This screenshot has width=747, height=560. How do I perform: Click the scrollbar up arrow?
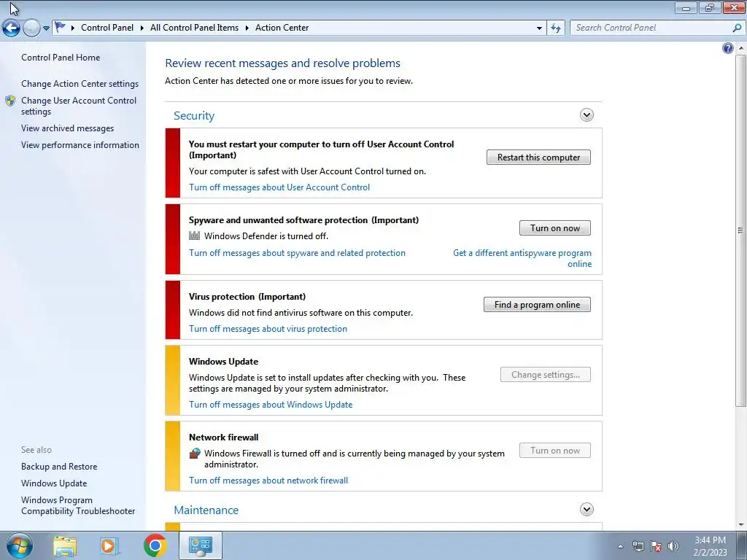pyautogui.click(x=740, y=48)
